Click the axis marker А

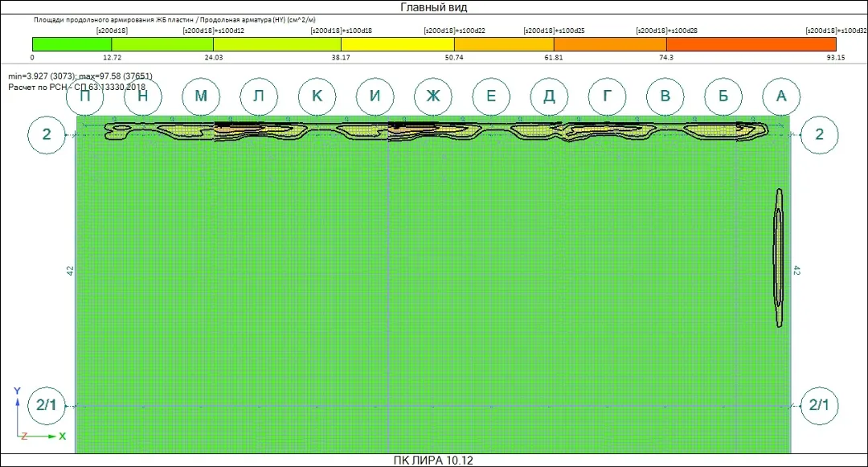(781, 96)
